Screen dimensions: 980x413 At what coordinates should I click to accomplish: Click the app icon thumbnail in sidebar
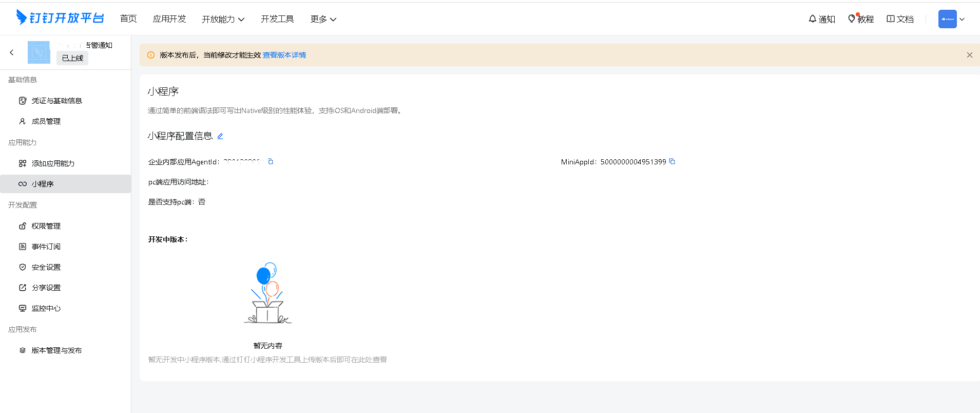pyautogui.click(x=39, y=52)
